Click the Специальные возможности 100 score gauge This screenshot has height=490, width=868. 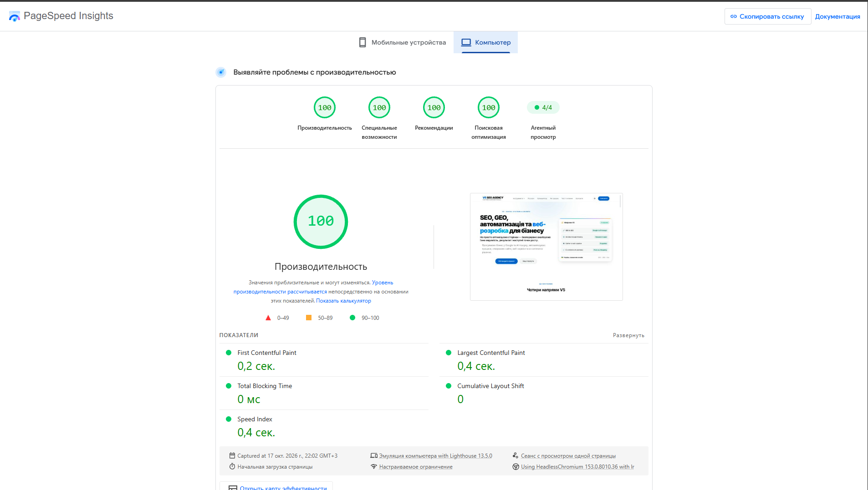[x=379, y=108]
